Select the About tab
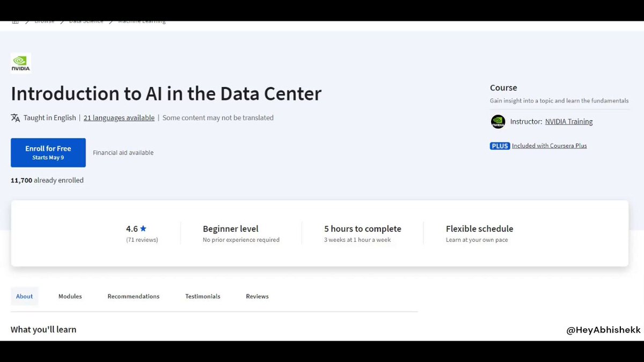This screenshot has height=362, width=644. 24,297
